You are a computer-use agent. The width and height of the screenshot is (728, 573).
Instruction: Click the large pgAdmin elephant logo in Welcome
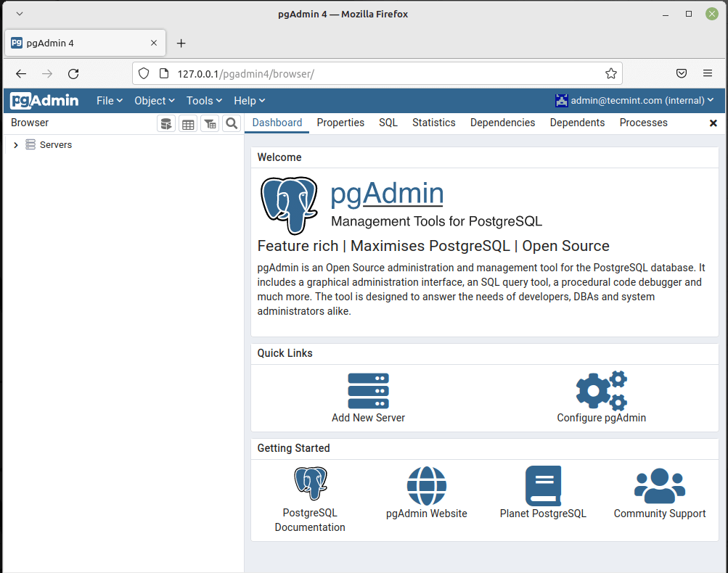coord(290,205)
